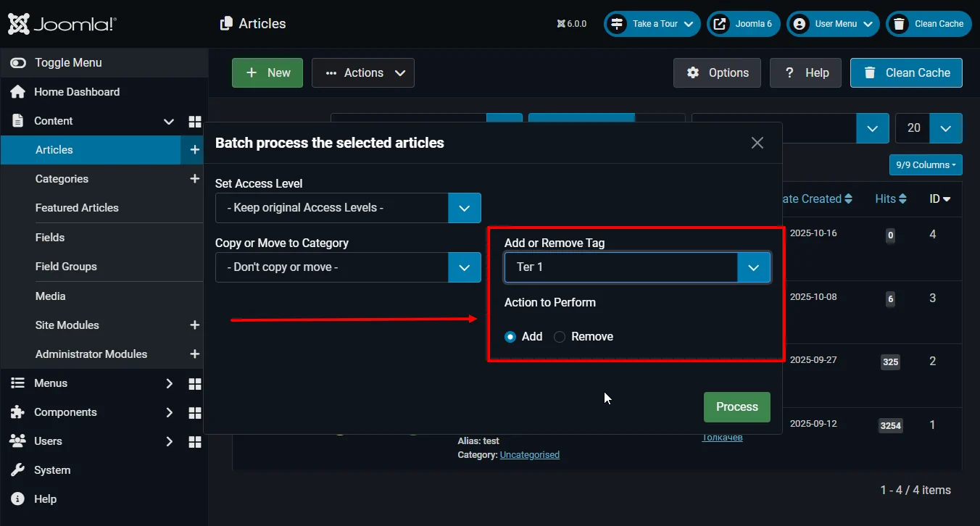The height and width of the screenshot is (526, 980).
Task: Select the Remove radio button
Action: coord(560,337)
